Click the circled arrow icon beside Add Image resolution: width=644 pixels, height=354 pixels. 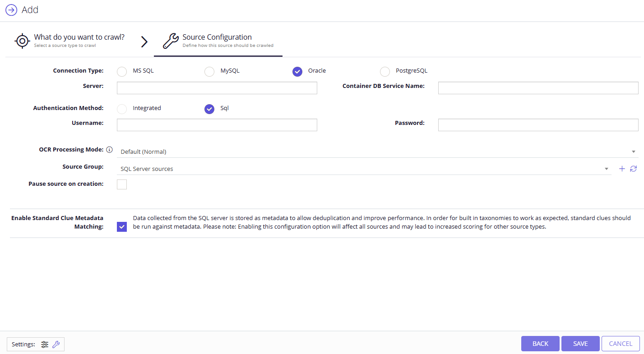click(11, 10)
